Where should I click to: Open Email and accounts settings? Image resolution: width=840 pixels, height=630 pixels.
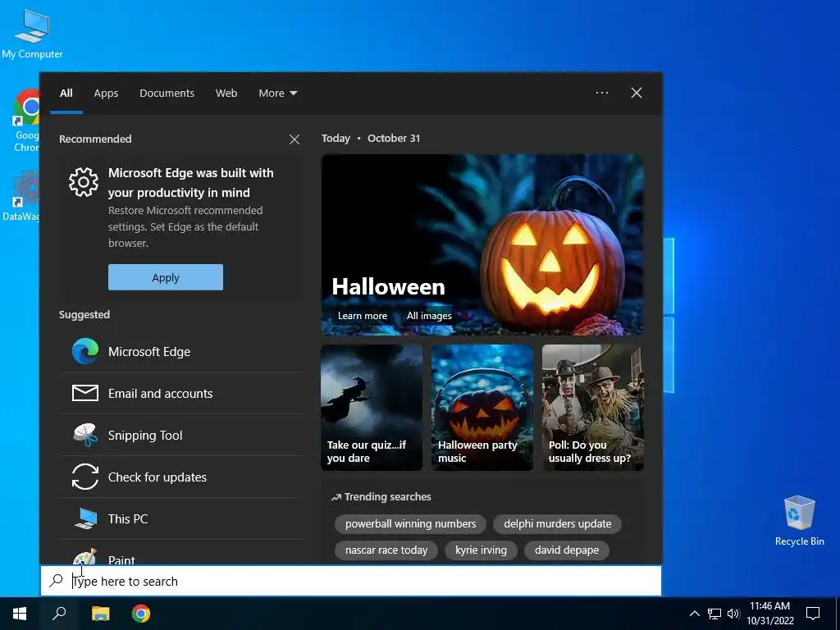click(180, 393)
